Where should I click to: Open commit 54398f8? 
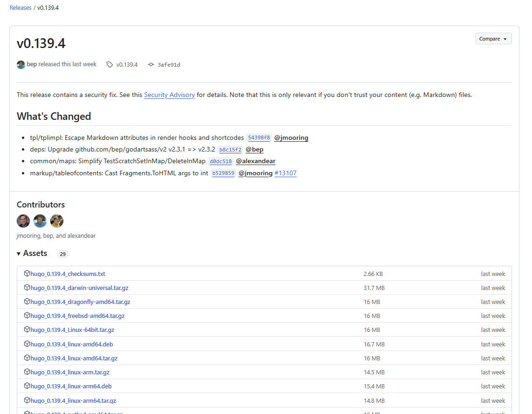(259, 138)
